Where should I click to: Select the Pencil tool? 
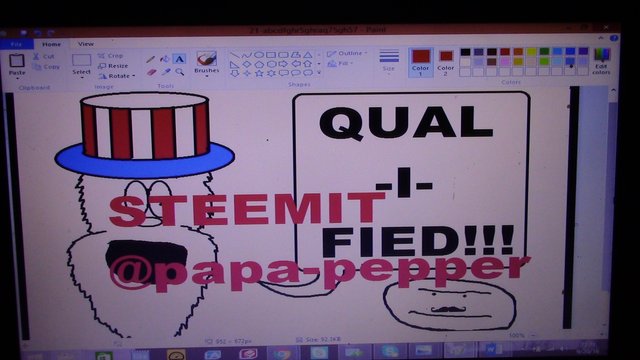pyautogui.click(x=150, y=60)
